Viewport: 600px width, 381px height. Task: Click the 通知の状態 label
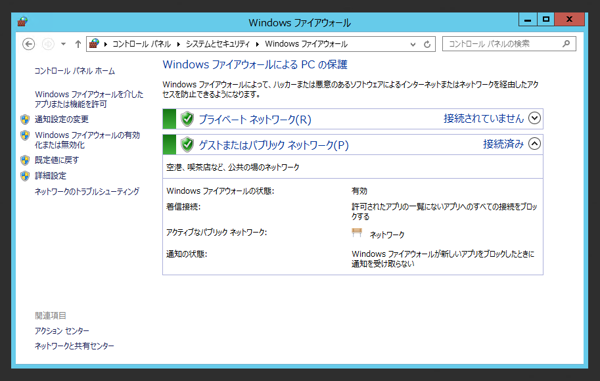(187, 254)
